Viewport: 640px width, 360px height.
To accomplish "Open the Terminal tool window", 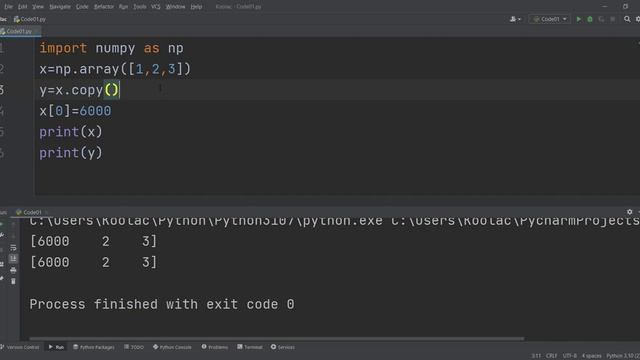I will point(249,347).
